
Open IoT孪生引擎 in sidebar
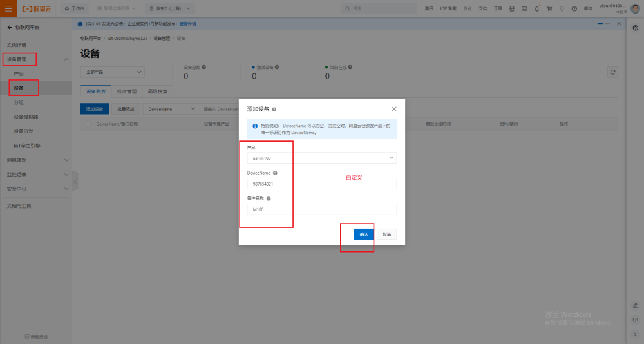(x=26, y=146)
